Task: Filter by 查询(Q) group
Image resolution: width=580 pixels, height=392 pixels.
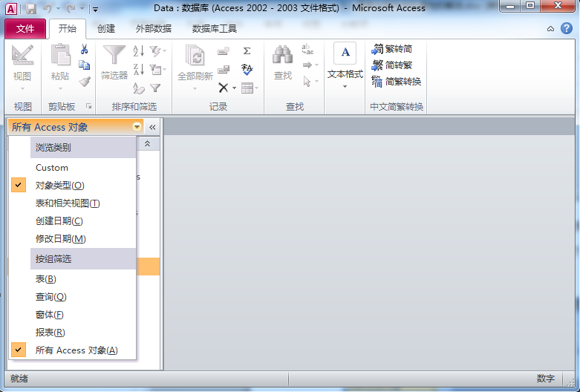Action: coord(73,296)
